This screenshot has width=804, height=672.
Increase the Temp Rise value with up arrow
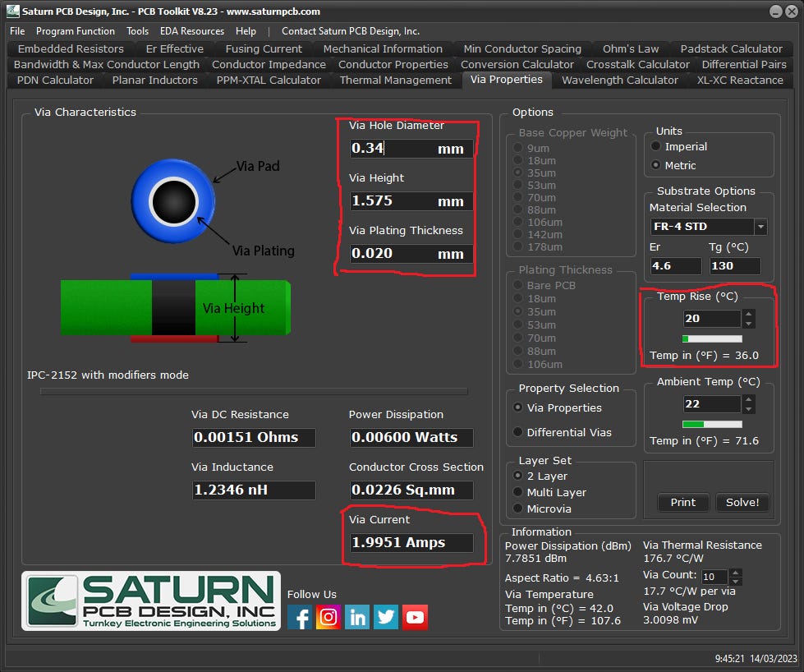749,314
